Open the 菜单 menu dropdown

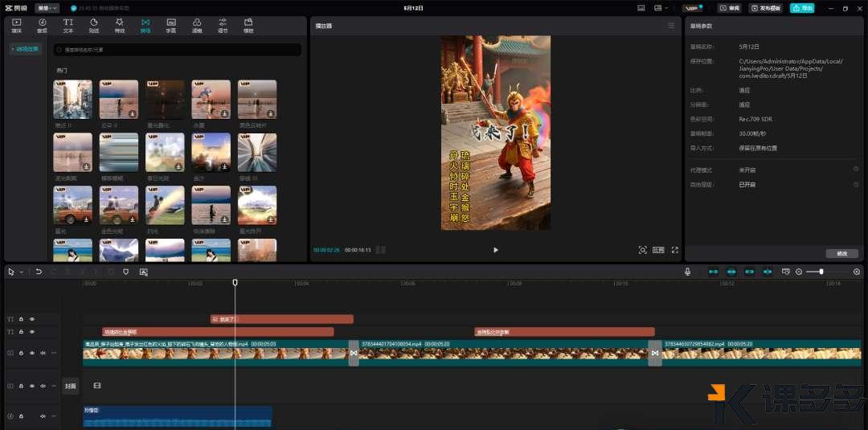pyautogui.click(x=47, y=8)
